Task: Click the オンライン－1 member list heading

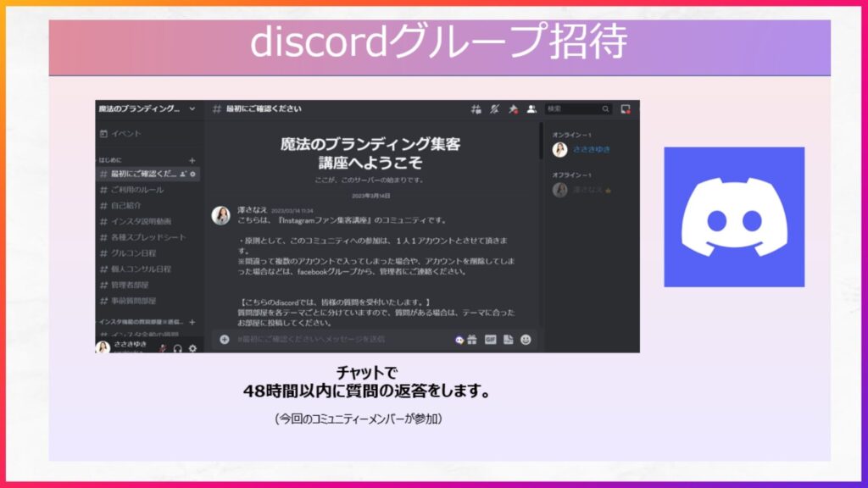Action: click(571, 135)
